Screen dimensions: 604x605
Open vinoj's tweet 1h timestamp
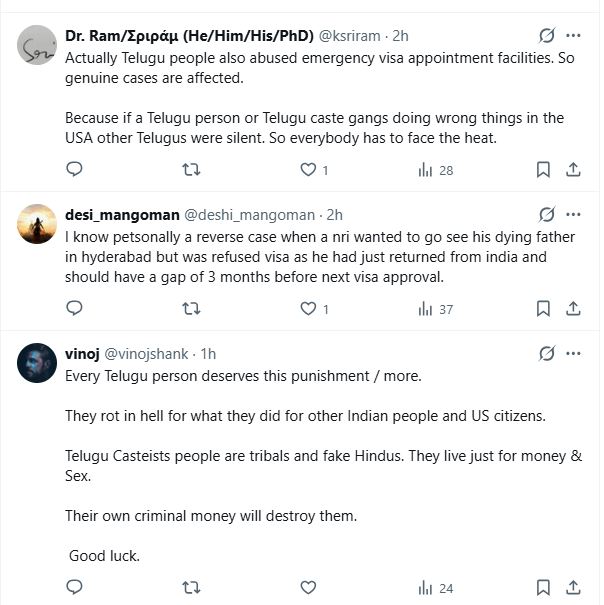click(208, 354)
